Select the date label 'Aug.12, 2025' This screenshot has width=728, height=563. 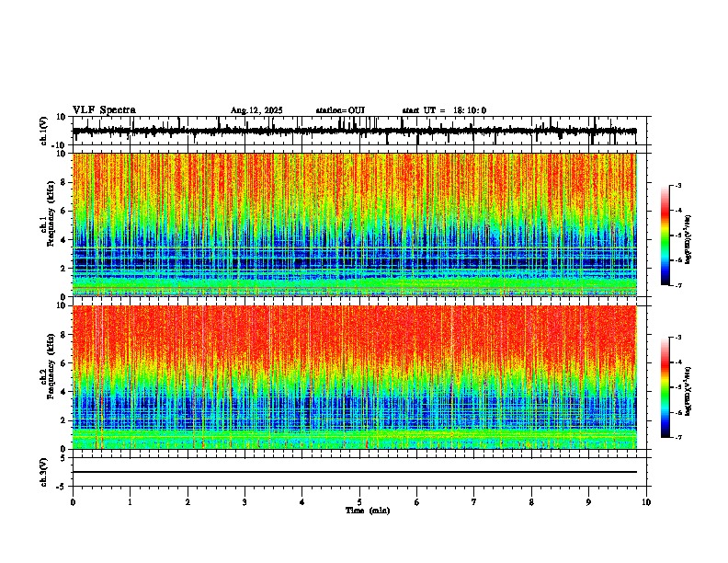coord(256,110)
